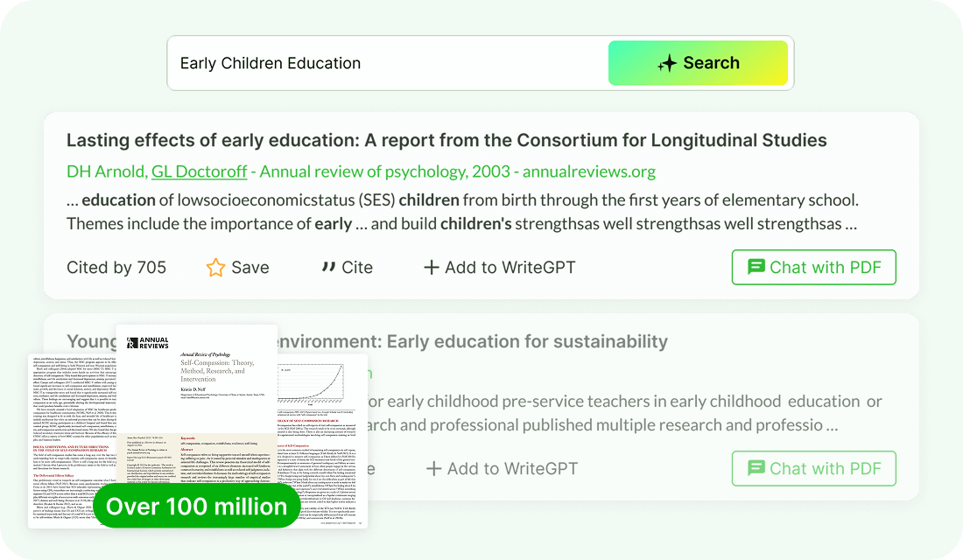Click the DH Arnold author name
963x560 pixels.
click(105, 171)
